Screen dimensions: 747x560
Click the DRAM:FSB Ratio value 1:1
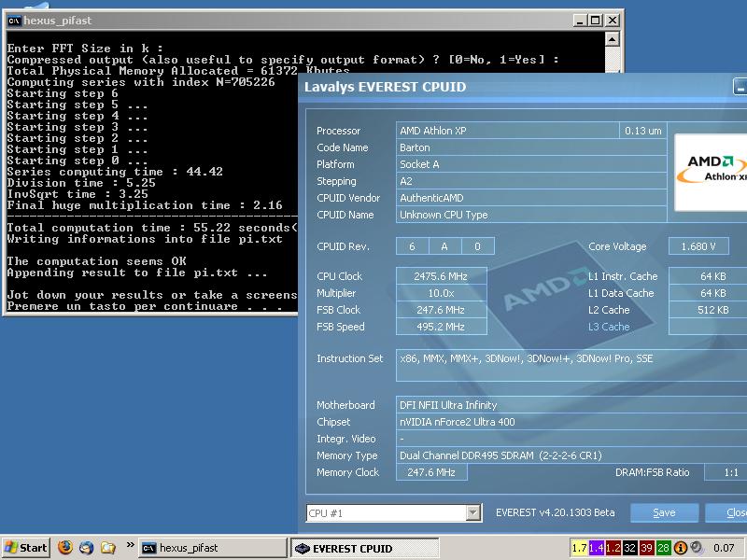tap(726, 472)
